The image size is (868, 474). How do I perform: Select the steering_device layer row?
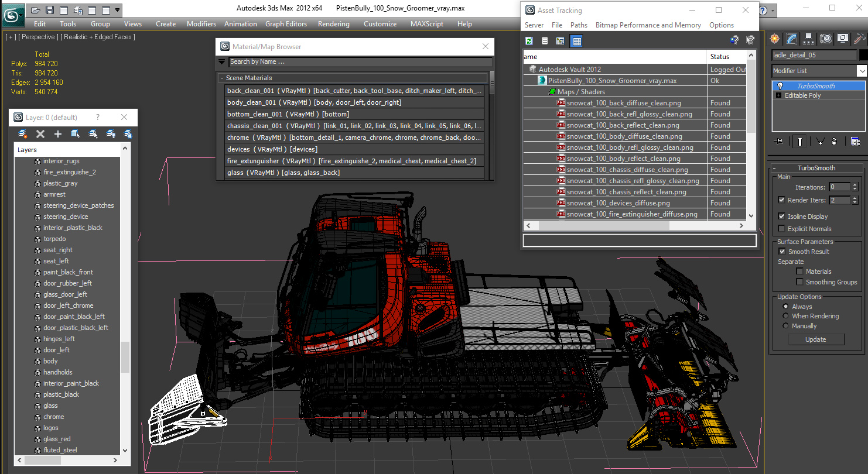pos(67,217)
